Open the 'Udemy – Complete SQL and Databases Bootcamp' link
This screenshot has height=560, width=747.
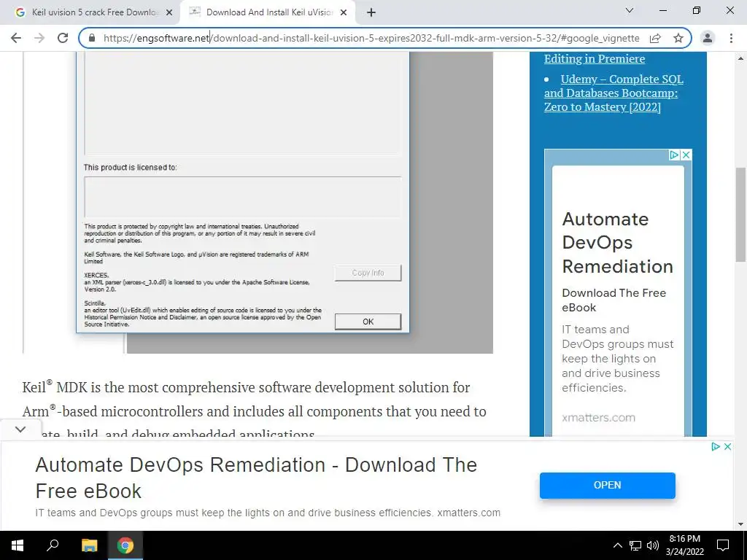click(x=614, y=93)
